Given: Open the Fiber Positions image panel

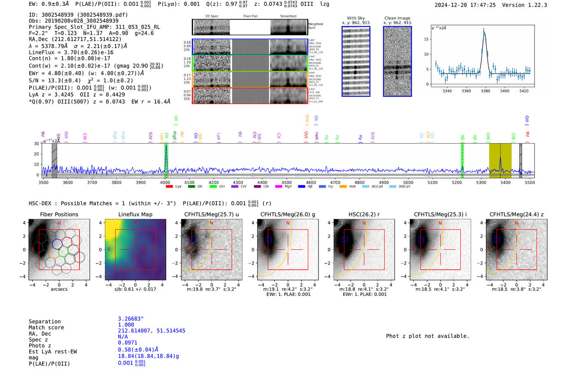Looking at the screenshot, I should (x=59, y=249).
